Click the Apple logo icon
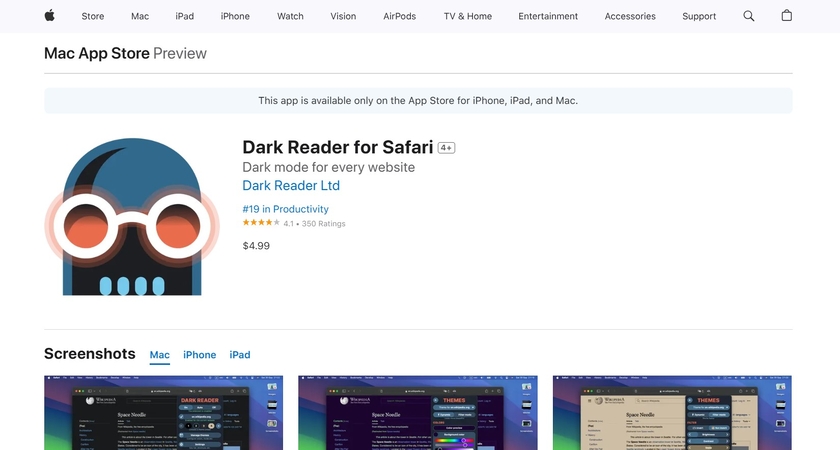The height and width of the screenshot is (450, 840). point(49,16)
